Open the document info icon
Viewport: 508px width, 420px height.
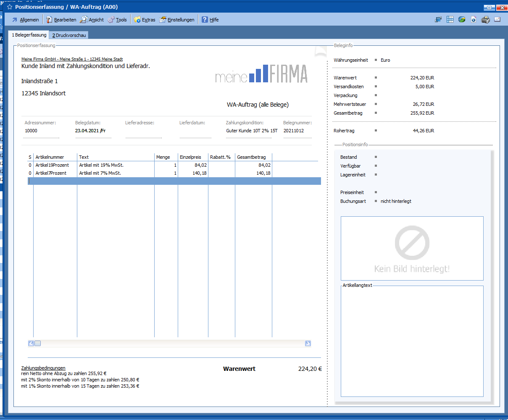click(474, 19)
